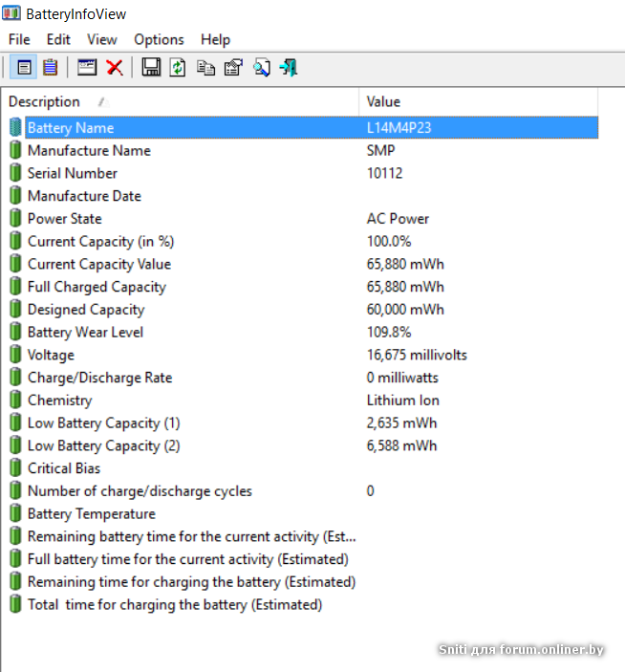Click the 100.0% value
The image size is (625, 672).
[x=389, y=241]
